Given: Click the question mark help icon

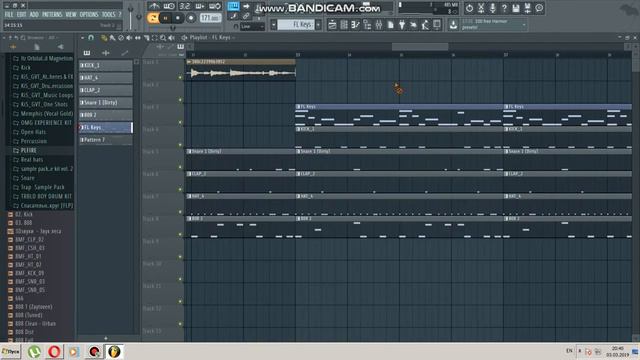Looking at the screenshot, I should [504, 8].
